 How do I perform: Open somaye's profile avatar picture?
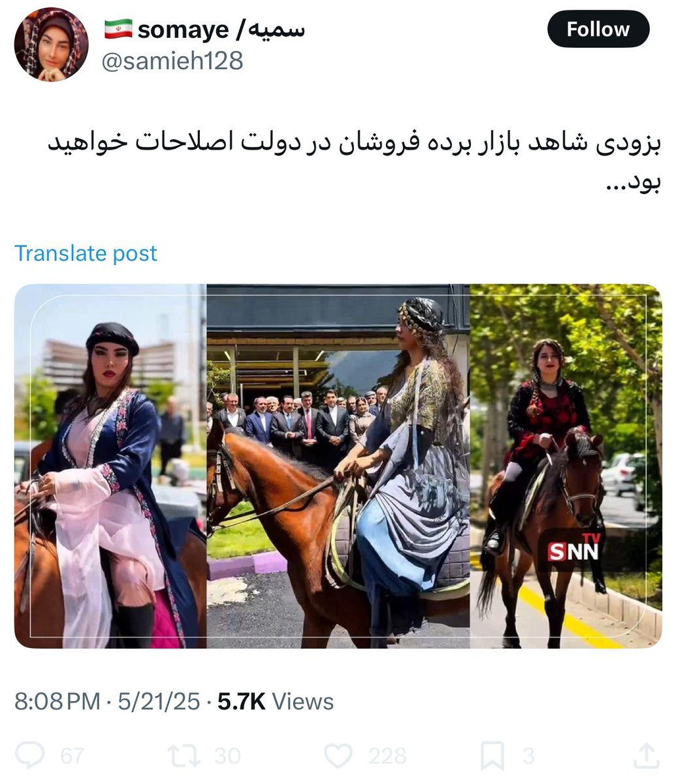pos(52,44)
